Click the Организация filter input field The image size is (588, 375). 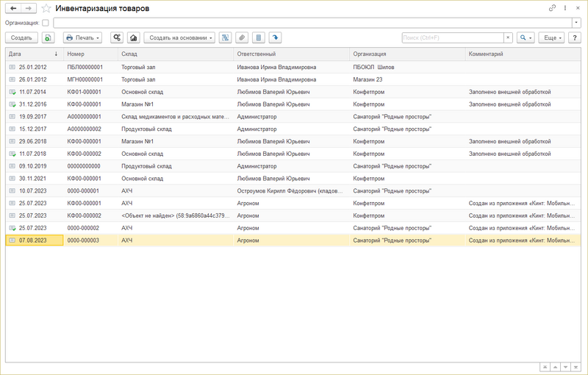click(x=313, y=23)
